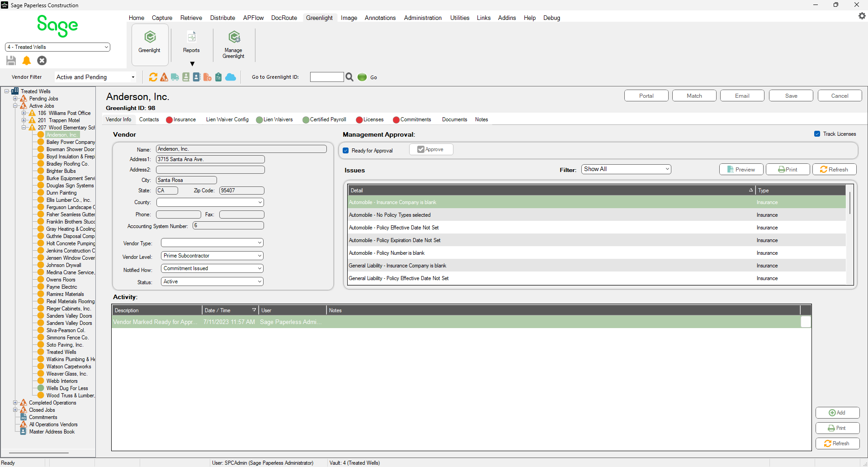
Task: Click the blue contact book toolbar icon
Action: point(197,77)
